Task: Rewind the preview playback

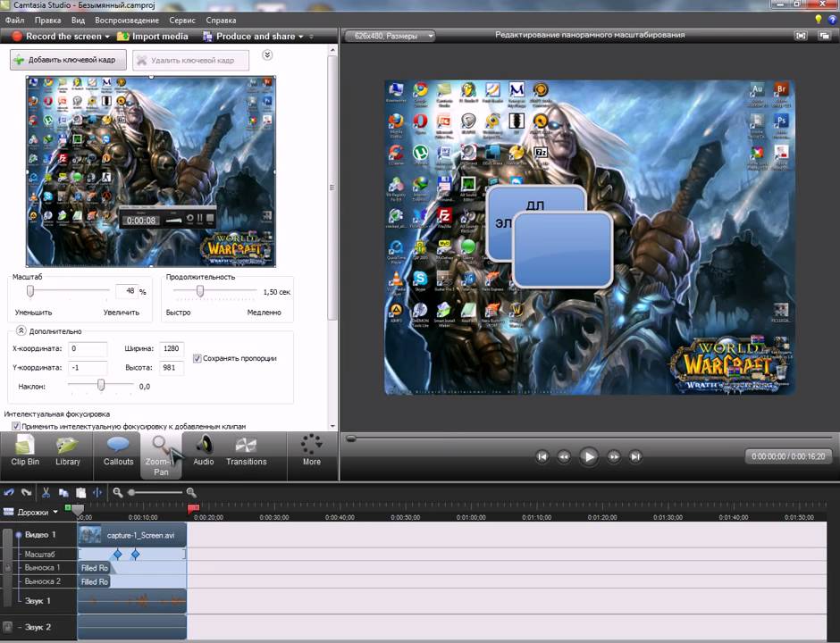Action: pyautogui.click(x=564, y=456)
